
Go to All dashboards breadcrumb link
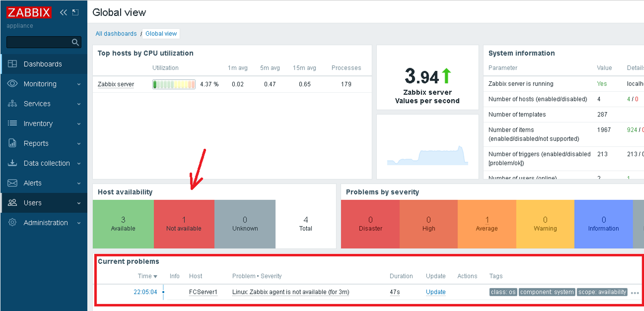(116, 34)
